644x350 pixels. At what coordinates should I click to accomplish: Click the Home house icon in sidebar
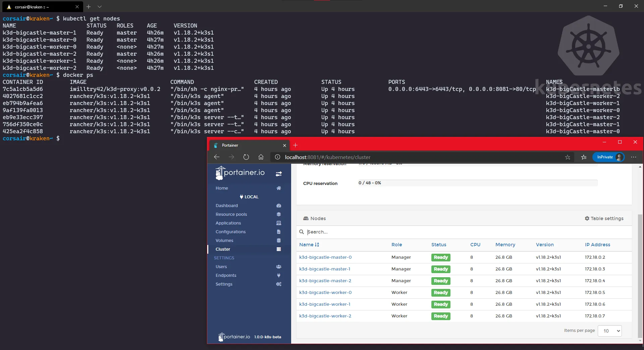tap(278, 188)
